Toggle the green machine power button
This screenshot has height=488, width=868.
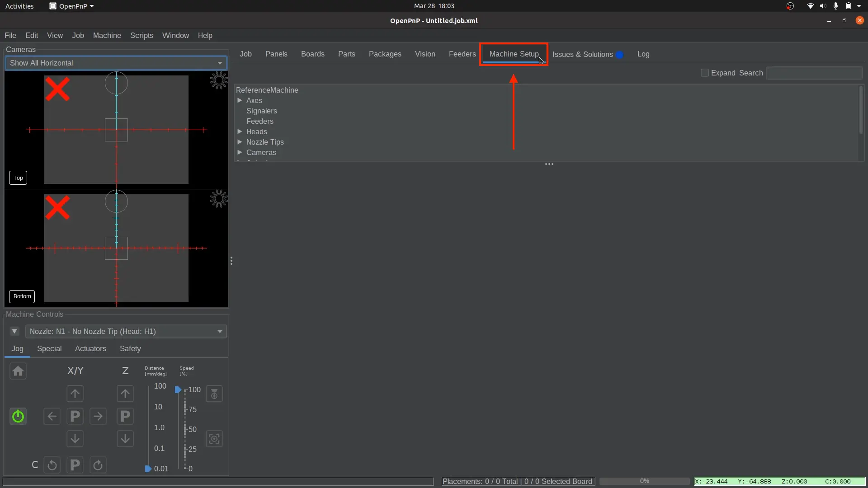[x=18, y=417]
